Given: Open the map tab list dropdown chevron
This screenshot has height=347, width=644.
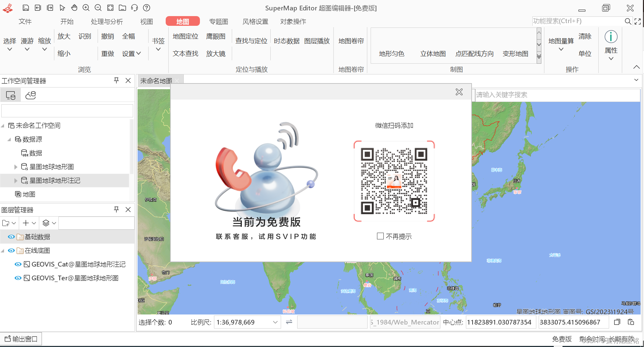Looking at the screenshot, I should 636,80.
